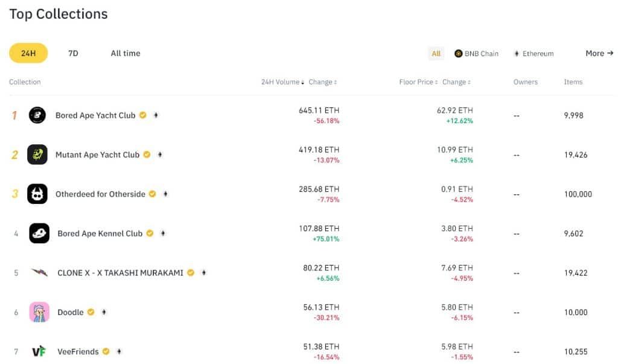
Task: Open VeeFriends collection avatar
Action: [x=39, y=351]
